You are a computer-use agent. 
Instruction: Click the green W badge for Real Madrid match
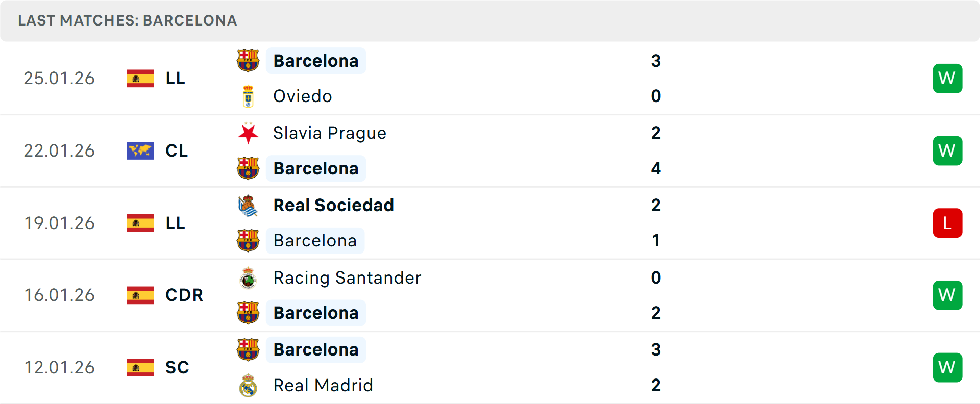[947, 367]
